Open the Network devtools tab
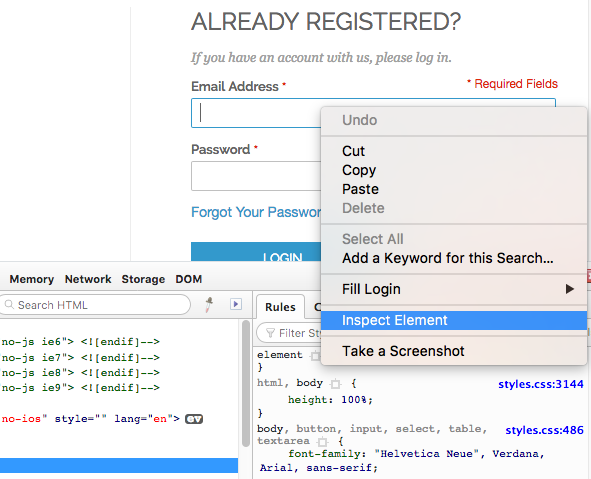This screenshot has height=479, width=591. coord(88,279)
